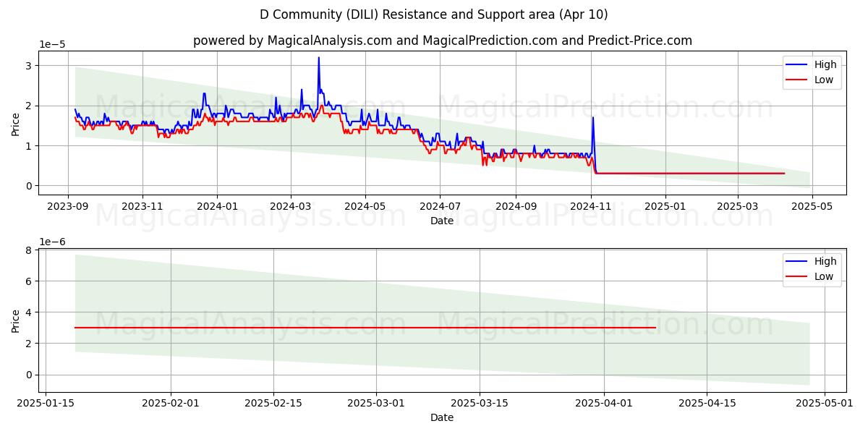
Task: Click the '2025-04-15' tick label on the bottom chart
Action: tap(707, 404)
